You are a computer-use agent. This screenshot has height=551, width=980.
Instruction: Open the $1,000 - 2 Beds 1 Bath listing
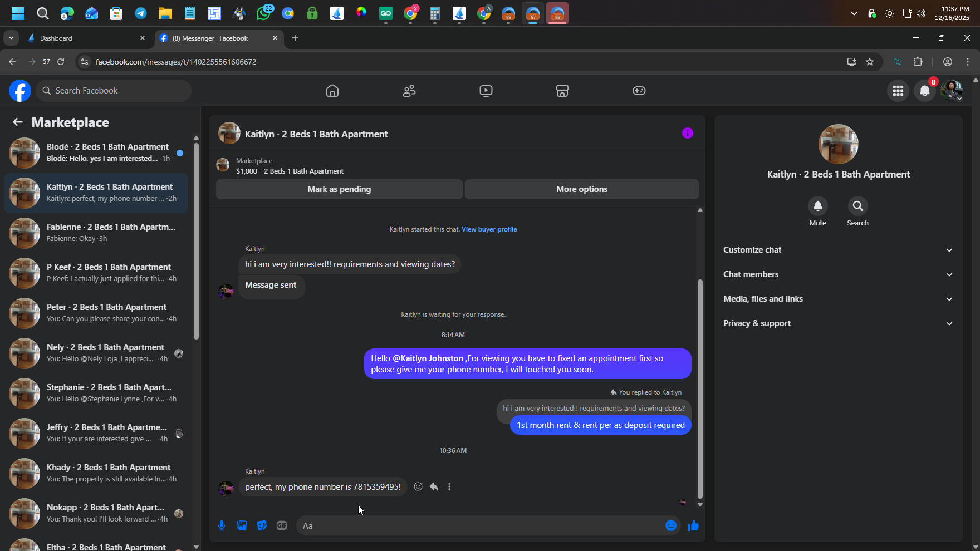[x=290, y=171]
